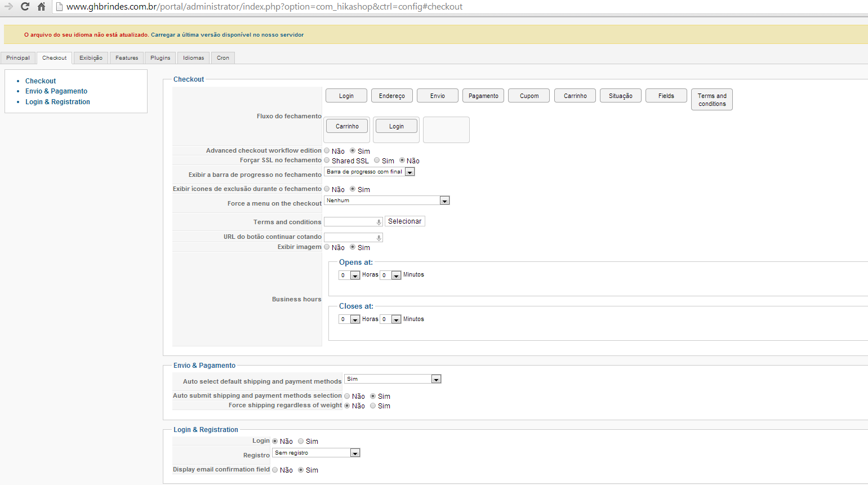868x485 pixels.
Task: Click the Fields checkout step button
Action: [666, 96]
